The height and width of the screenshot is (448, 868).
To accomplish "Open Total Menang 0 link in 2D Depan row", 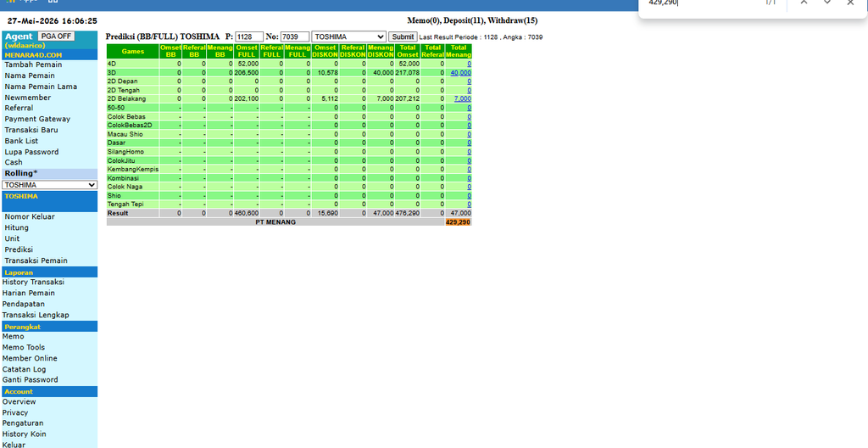I will [x=470, y=81].
